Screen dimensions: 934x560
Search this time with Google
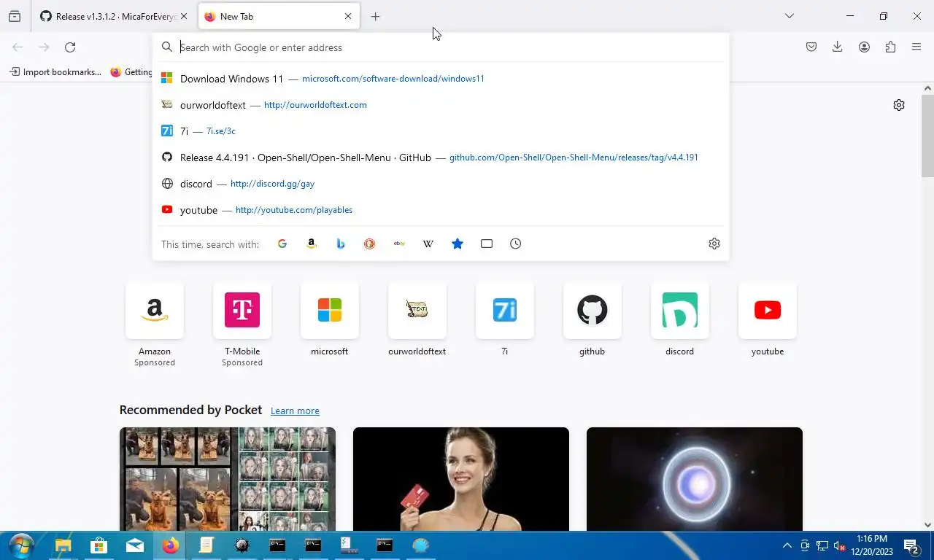pos(282,244)
